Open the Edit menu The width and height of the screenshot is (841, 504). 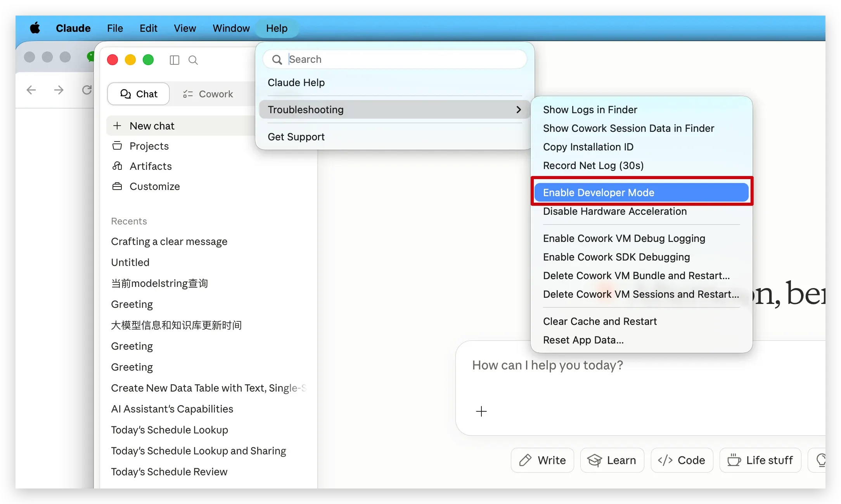tap(149, 28)
